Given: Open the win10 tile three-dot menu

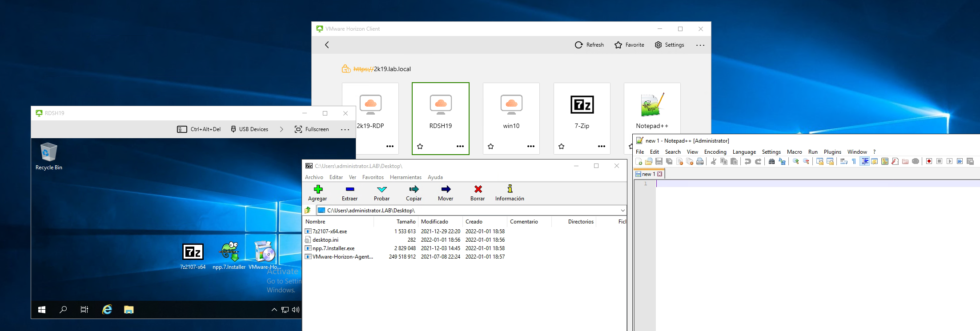Looking at the screenshot, I should point(530,146).
